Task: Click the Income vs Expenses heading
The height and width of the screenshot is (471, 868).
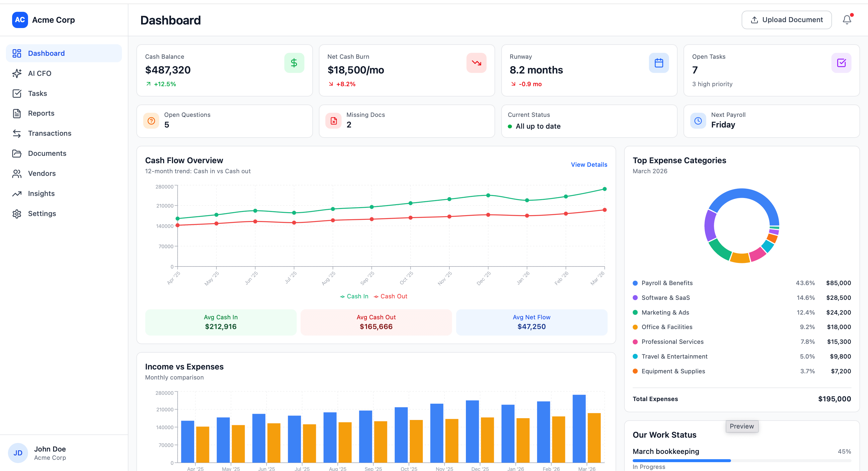Action: tap(184, 367)
